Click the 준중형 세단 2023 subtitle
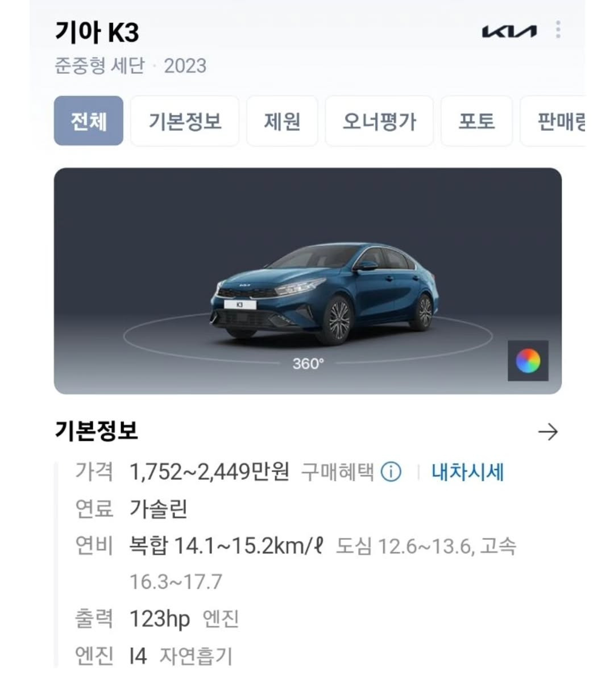This screenshot has height=700, width=614. [x=131, y=66]
